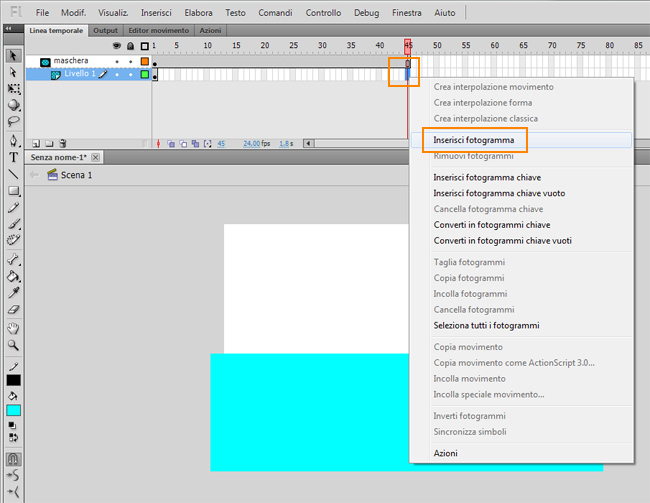Image resolution: width=650 pixels, height=503 pixels.
Task: Click the Smooth option icon
Action: point(13,475)
